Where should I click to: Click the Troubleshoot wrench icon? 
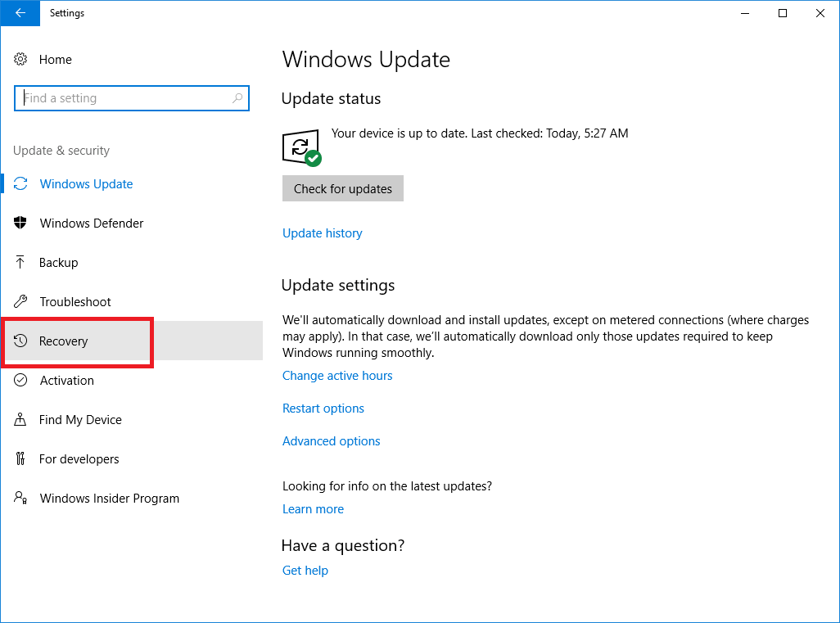[x=21, y=302]
